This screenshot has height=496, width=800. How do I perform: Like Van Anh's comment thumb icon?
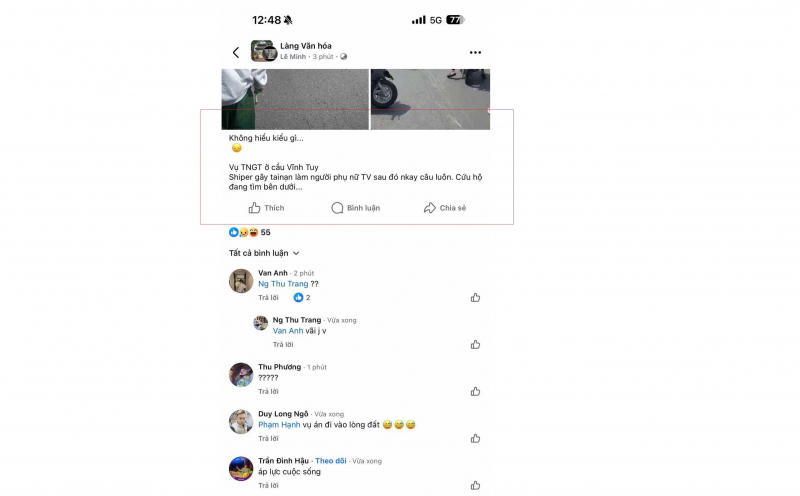tap(475, 297)
